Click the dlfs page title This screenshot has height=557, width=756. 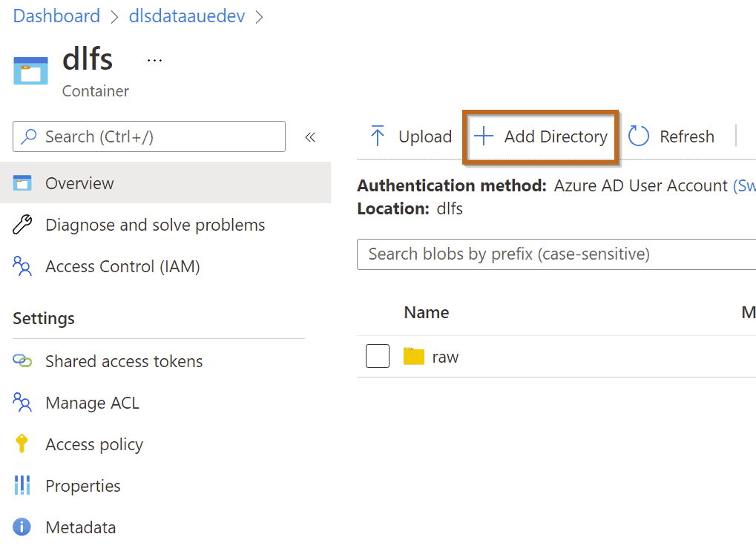(88, 59)
